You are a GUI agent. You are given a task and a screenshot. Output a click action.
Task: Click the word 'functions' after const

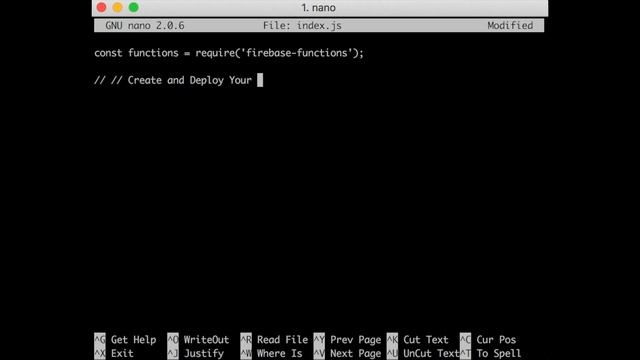[153, 53]
